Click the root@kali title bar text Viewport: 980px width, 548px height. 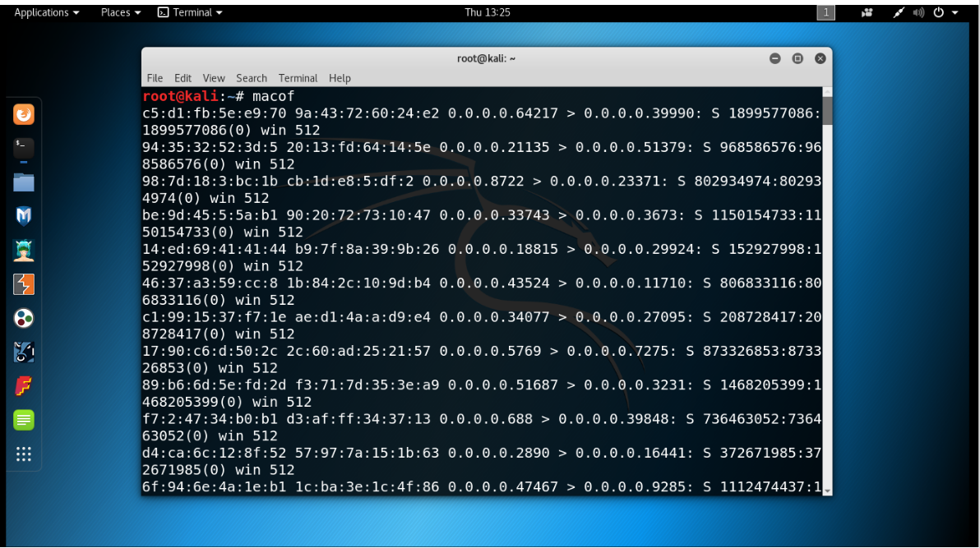click(x=486, y=58)
